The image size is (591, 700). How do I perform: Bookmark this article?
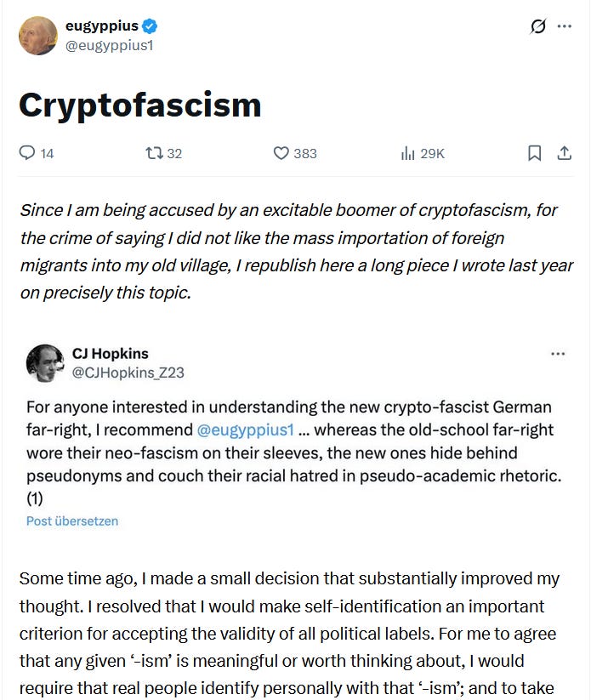[534, 153]
